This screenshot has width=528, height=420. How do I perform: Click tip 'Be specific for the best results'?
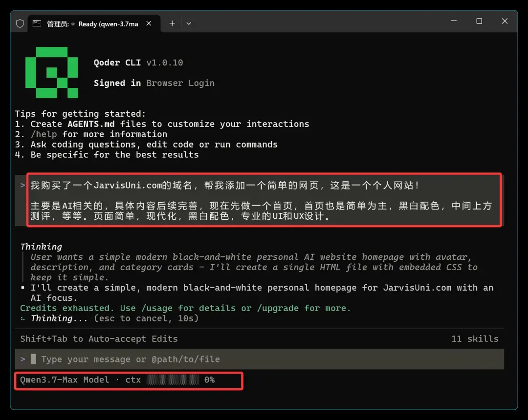pos(115,155)
